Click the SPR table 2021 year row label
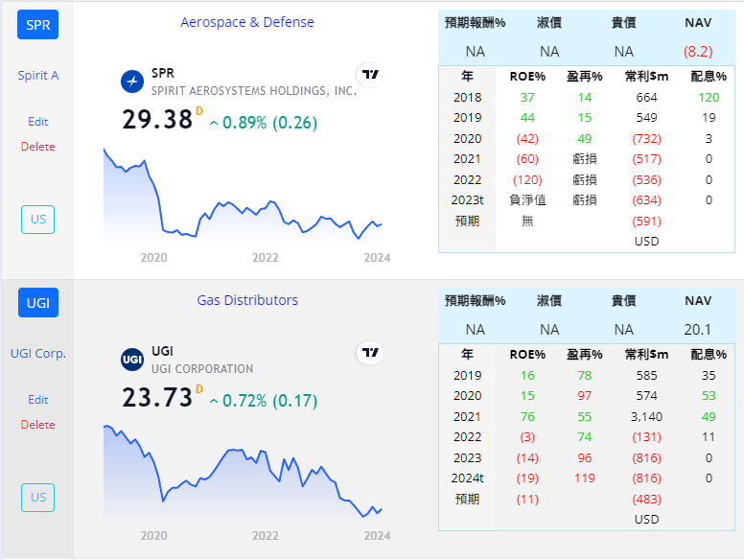This screenshot has width=744, height=560. [x=467, y=159]
